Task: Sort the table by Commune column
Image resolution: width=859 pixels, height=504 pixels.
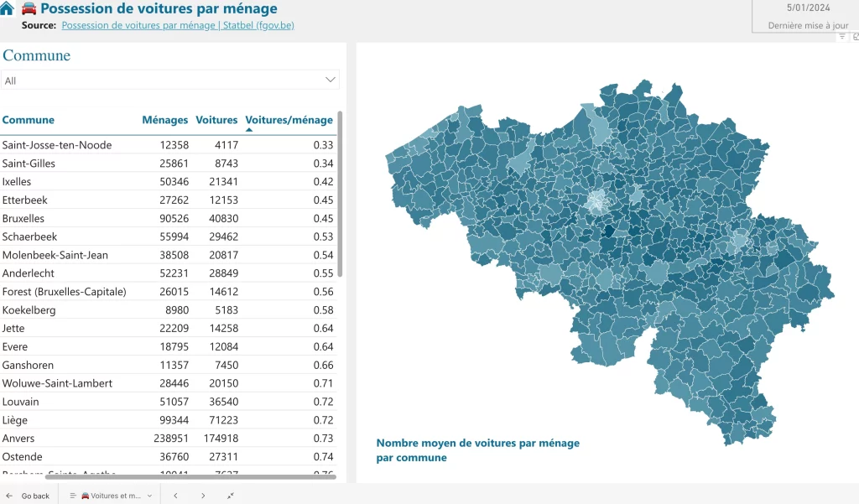Action: pyautogui.click(x=29, y=120)
